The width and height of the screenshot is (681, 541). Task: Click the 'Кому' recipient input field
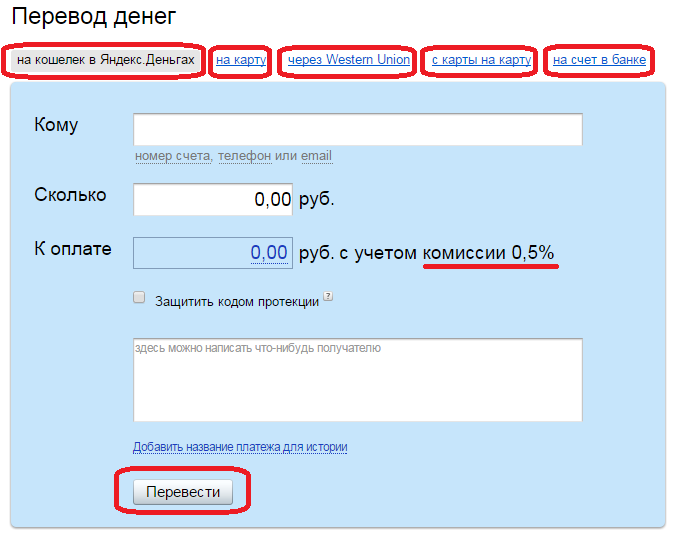pos(358,130)
